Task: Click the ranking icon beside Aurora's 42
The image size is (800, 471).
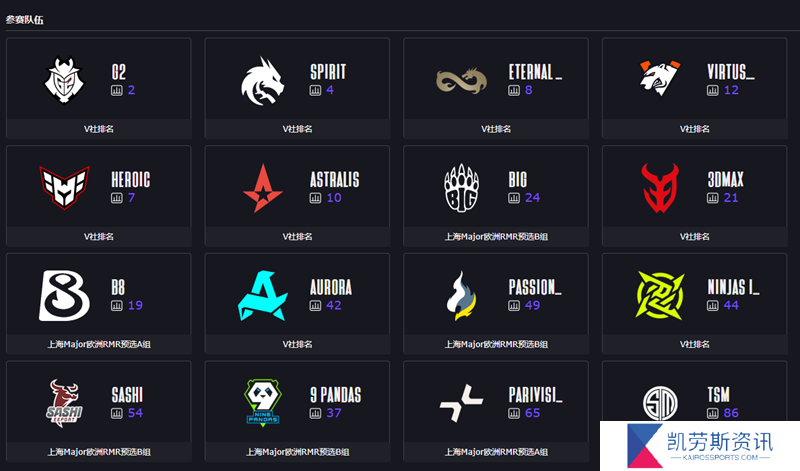Action: tap(315, 306)
